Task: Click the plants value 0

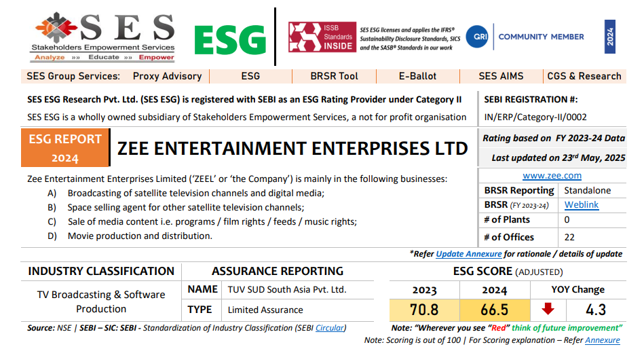Action: 567,219
